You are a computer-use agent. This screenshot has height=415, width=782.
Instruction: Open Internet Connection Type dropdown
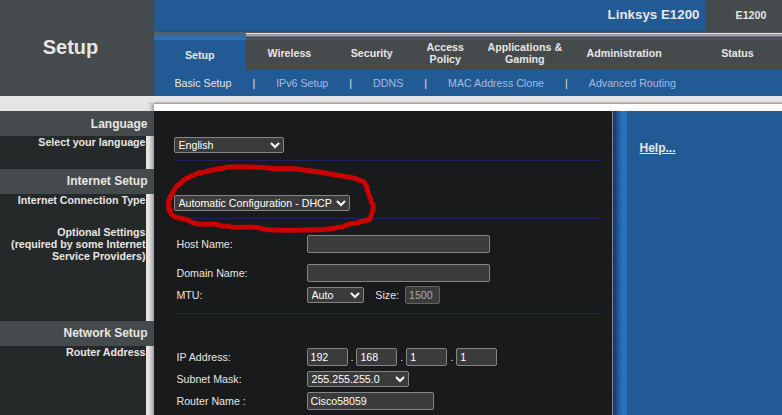(262, 203)
